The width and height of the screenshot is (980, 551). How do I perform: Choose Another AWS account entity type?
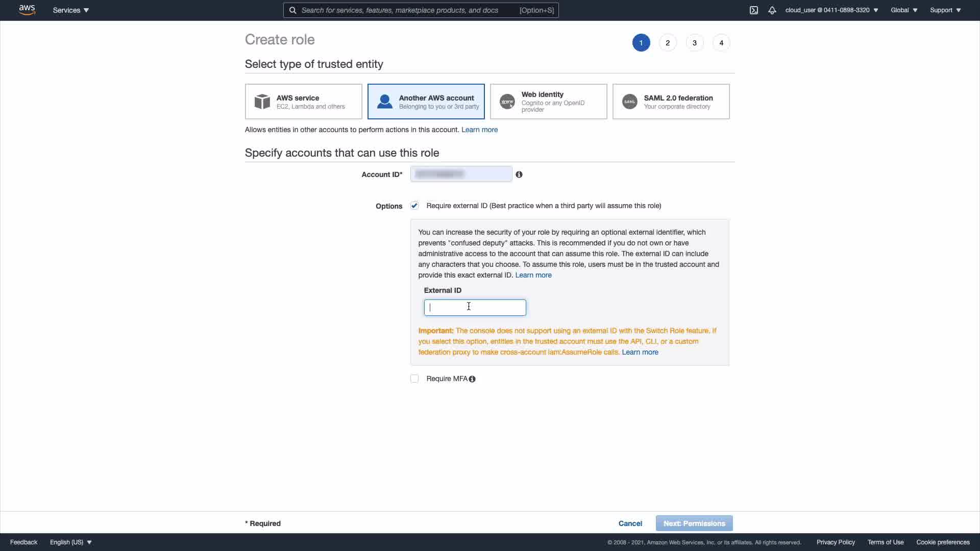(426, 102)
